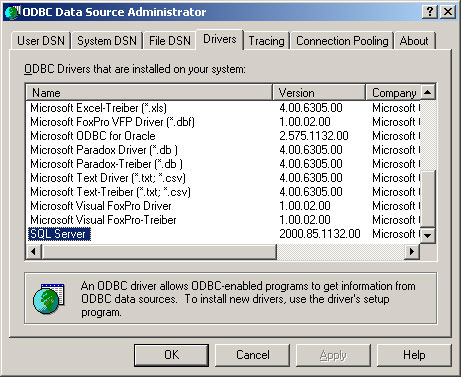Close the ODBC Data Source Administrator window
Screen dimensions: 461x377
pyautogui.click(x=448, y=12)
